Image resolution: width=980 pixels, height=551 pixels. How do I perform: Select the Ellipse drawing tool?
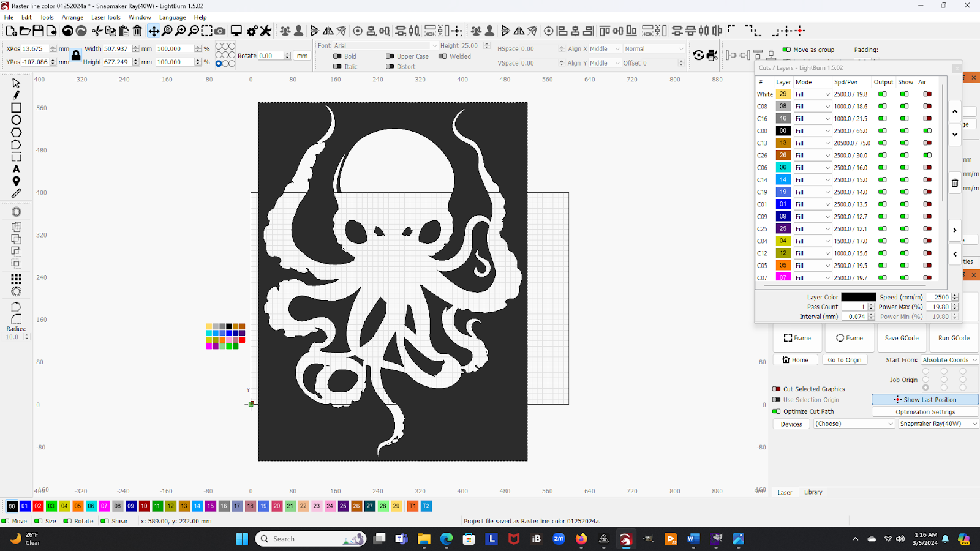[x=17, y=120]
